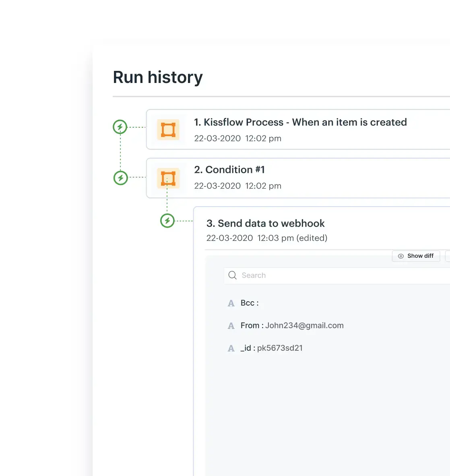Click the eye icon in Show diff

pyautogui.click(x=401, y=256)
